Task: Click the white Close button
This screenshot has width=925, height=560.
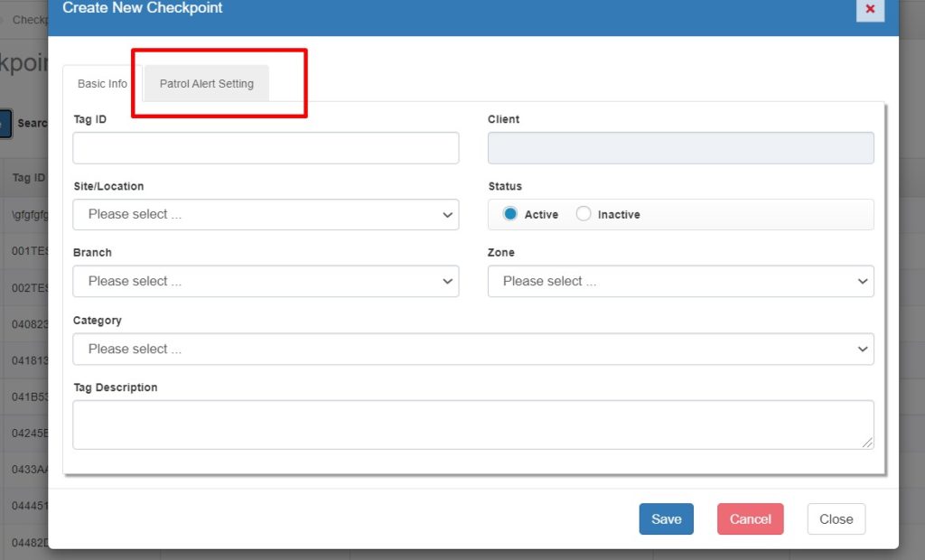Action: point(836,518)
